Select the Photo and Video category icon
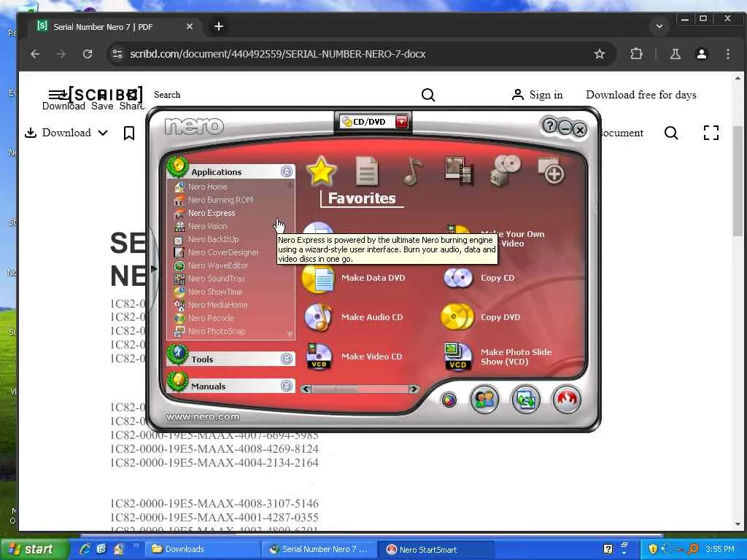Screen dimensions: 747x560 (458, 171)
